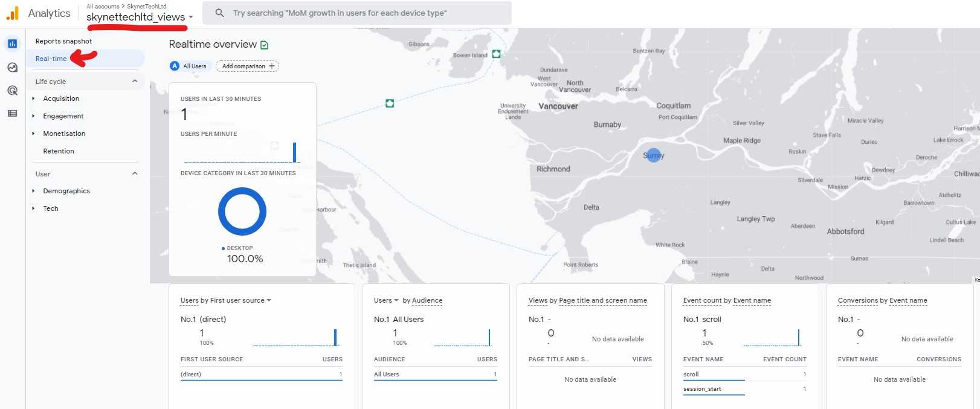Select the scroll event row
Screen dimensions: 980x409
[x=745, y=375]
